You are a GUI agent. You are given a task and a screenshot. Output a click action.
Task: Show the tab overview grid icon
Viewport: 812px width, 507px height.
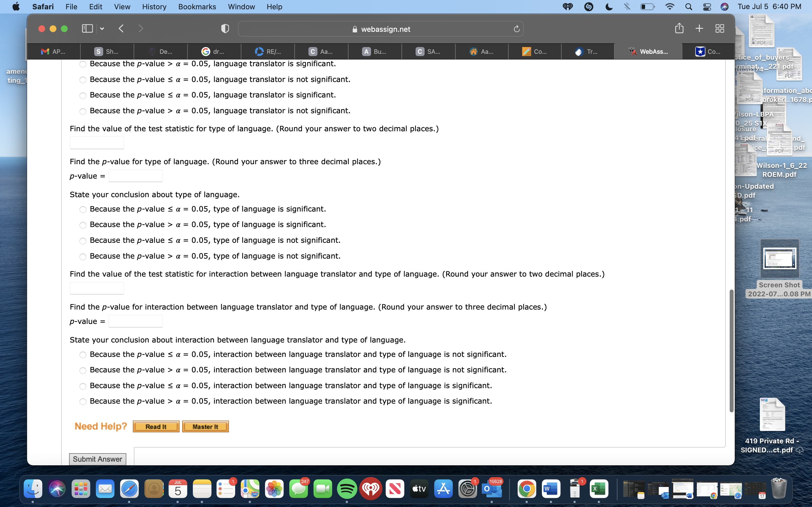[x=720, y=28]
